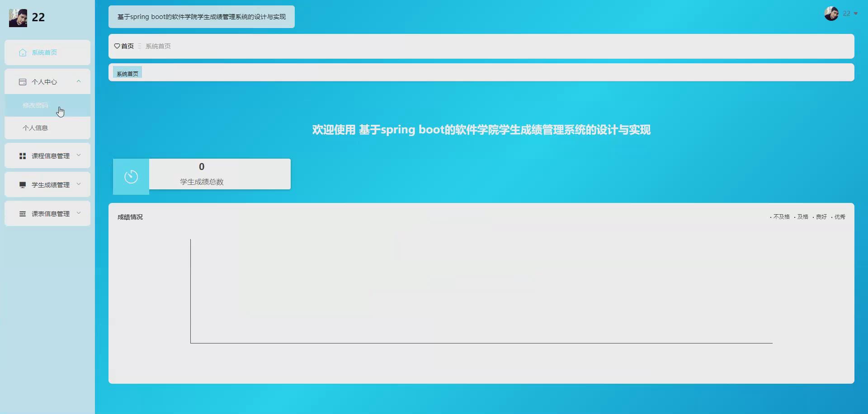868x414 pixels.
Task: Click the clock icon on the 学生成绩总数 card
Action: 131,176
